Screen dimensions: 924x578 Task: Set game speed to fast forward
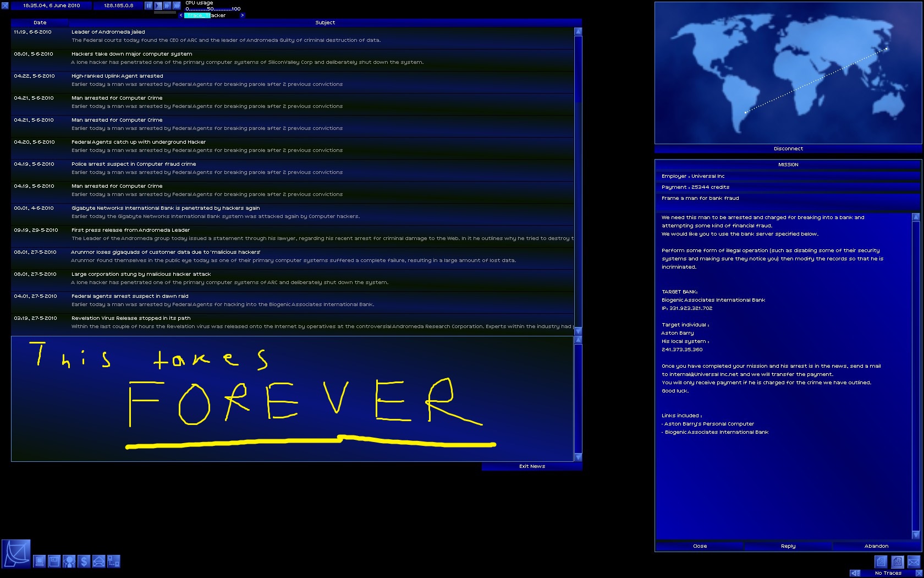tap(167, 6)
